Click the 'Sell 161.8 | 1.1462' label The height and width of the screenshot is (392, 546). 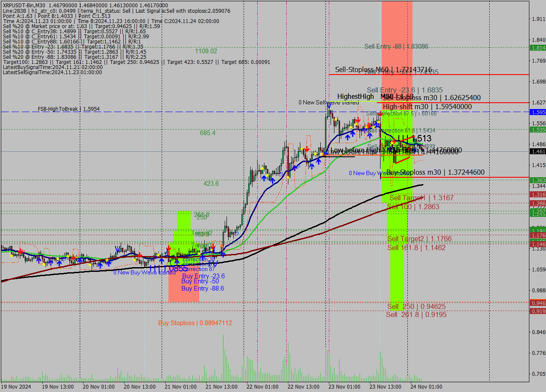point(416,248)
